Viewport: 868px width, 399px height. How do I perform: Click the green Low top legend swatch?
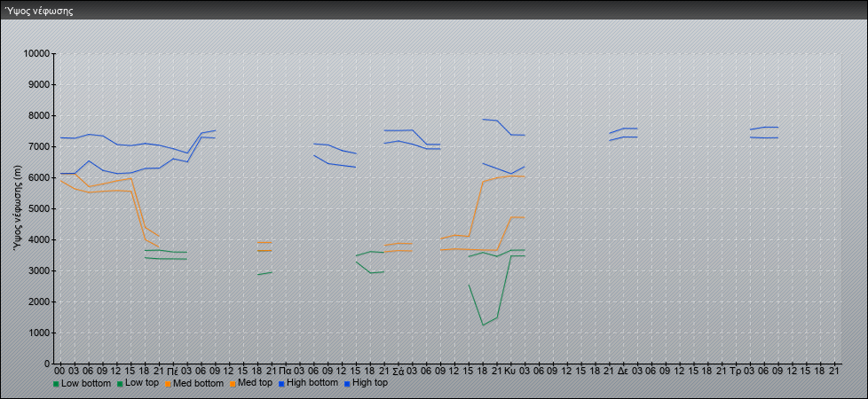tap(120, 384)
